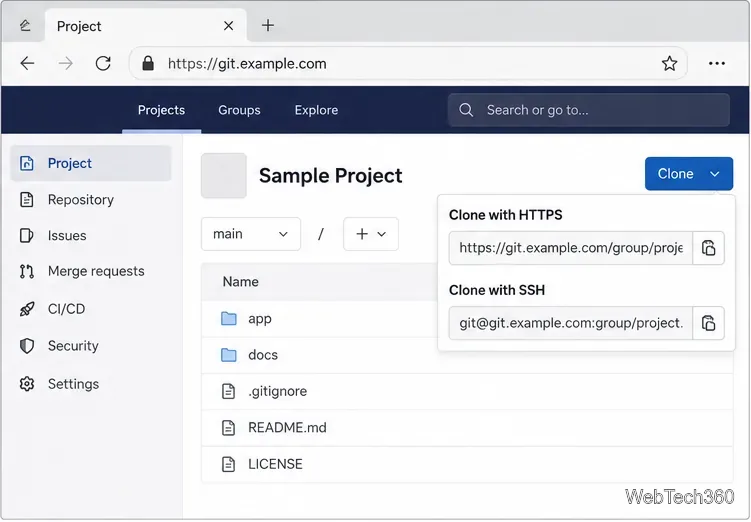
Task: Click the .gitignore file icon
Action: point(228,391)
